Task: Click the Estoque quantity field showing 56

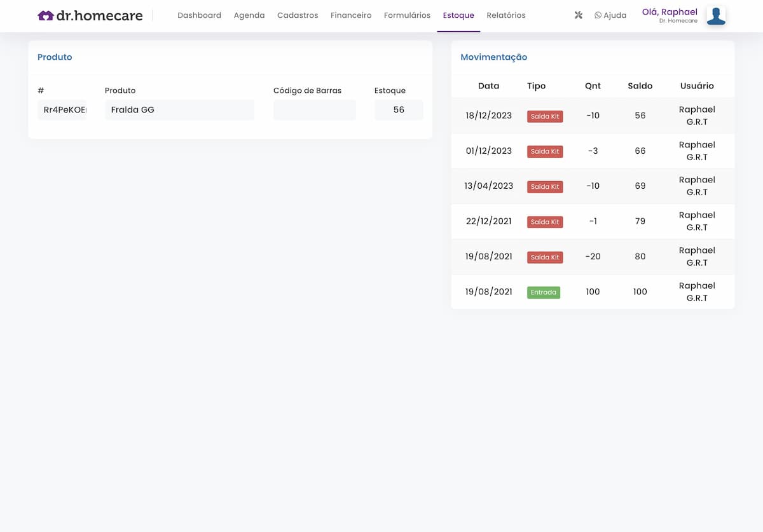Action: click(398, 110)
